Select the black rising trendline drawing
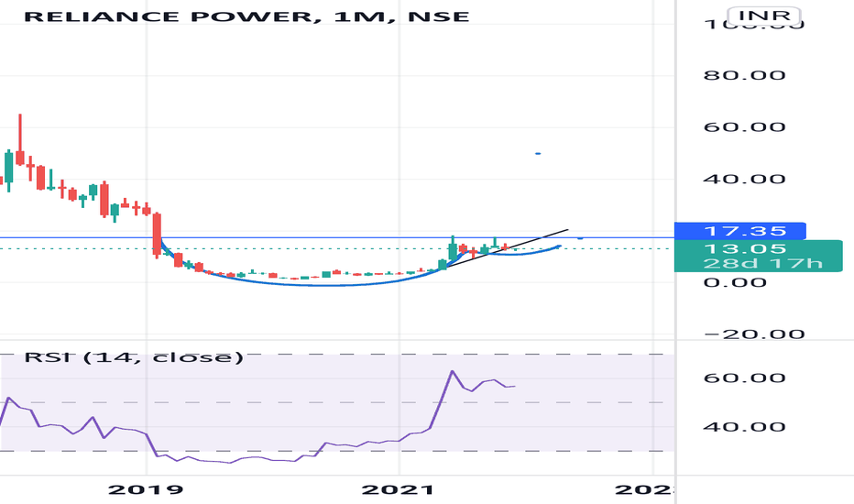This screenshot has width=854, height=504. pyautogui.click(x=507, y=248)
